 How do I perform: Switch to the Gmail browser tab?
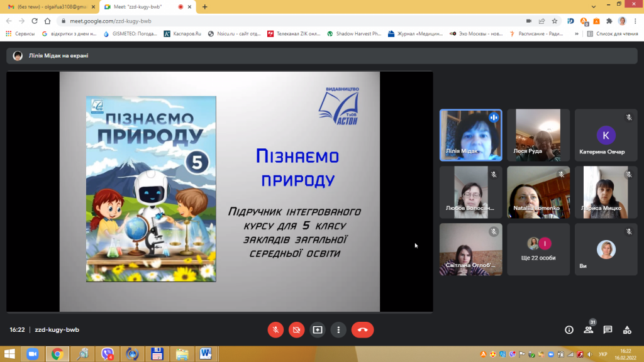(47, 6)
